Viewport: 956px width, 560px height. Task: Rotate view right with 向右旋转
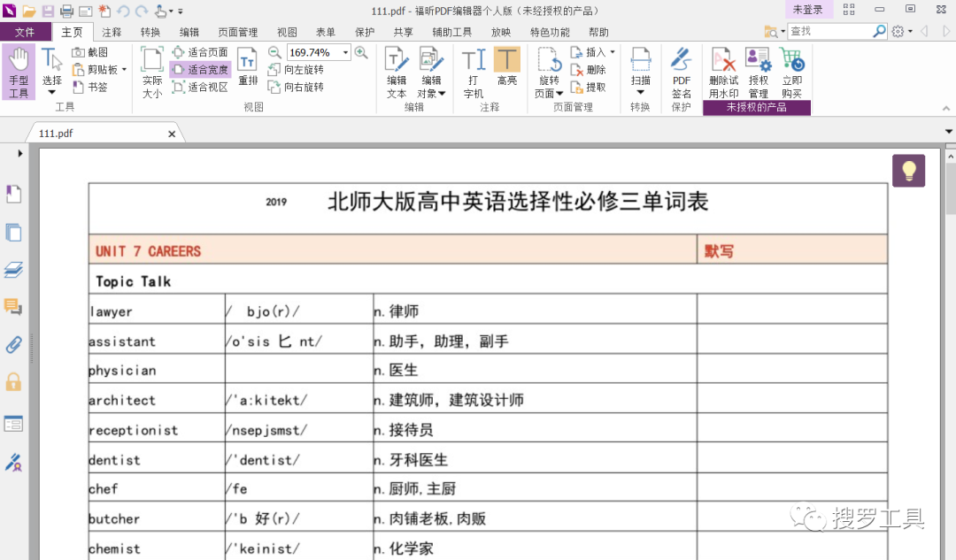tap(296, 87)
